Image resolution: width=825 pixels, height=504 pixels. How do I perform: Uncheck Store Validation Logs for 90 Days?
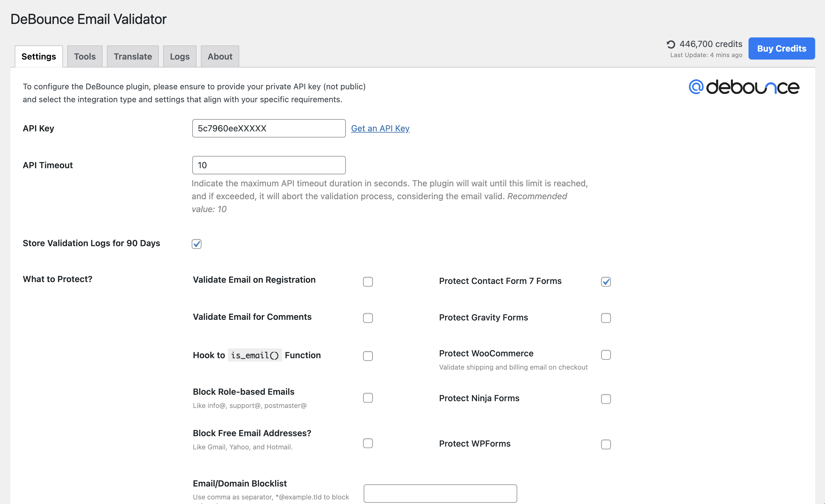click(x=197, y=244)
